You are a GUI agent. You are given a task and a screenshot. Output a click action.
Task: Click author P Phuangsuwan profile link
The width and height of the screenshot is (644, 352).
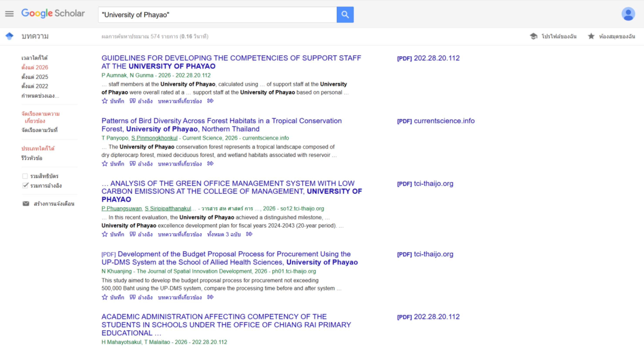click(121, 208)
